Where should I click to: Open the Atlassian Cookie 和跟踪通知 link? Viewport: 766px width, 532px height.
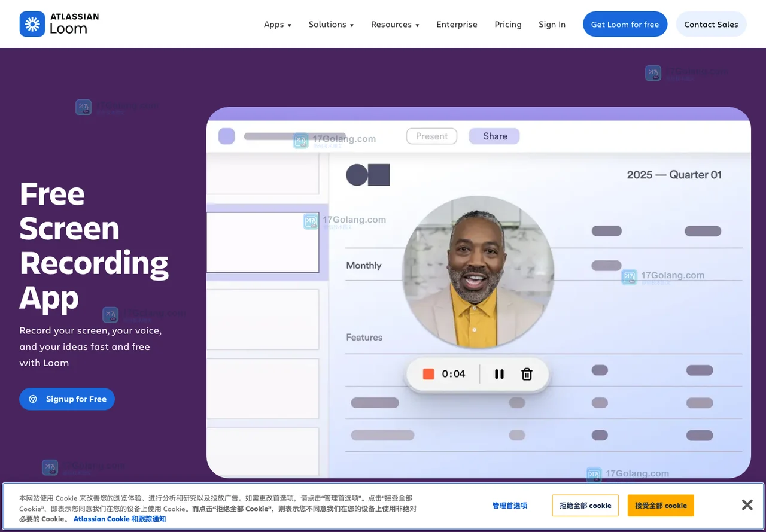[x=120, y=519]
